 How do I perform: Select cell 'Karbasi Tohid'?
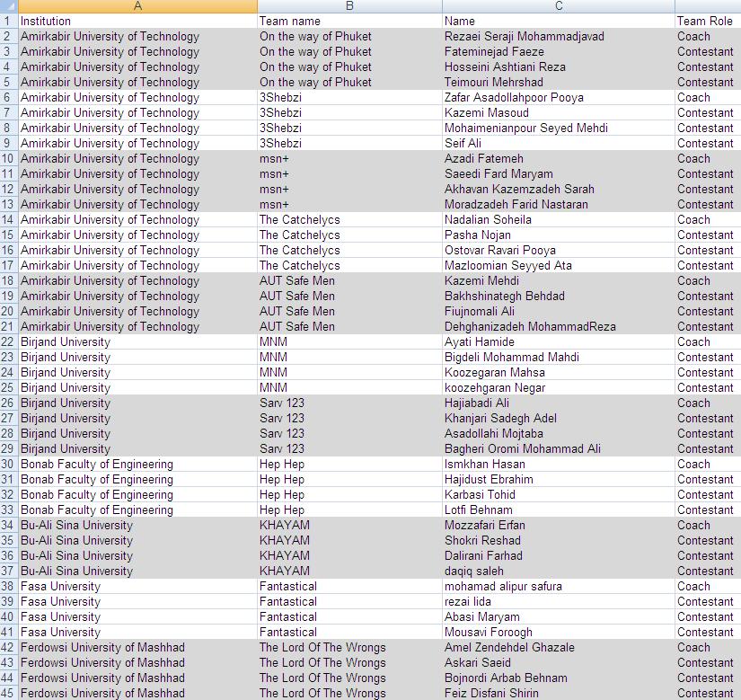pos(559,495)
